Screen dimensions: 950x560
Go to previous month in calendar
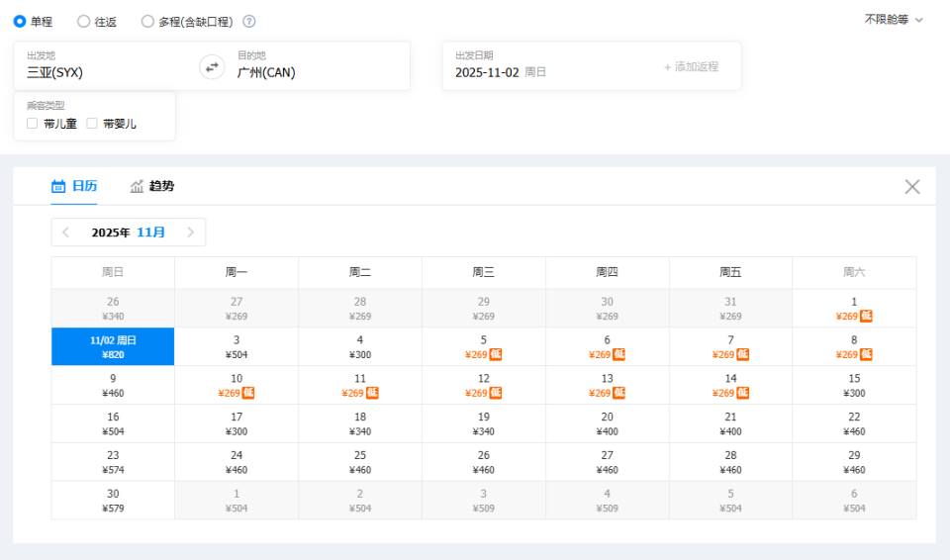click(66, 233)
